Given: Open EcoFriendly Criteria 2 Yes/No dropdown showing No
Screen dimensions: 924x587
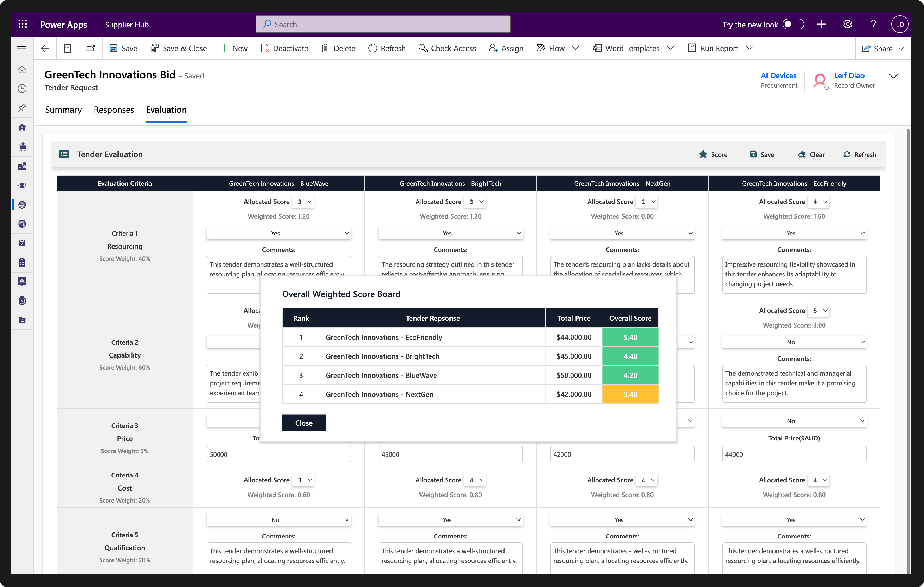Looking at the screenshot, I should pyautogui.click(x=794, y=342).
